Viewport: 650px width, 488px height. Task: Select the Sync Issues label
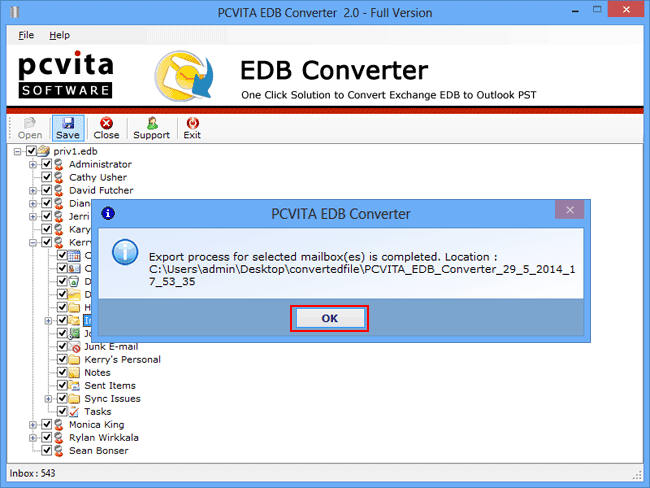112,399
